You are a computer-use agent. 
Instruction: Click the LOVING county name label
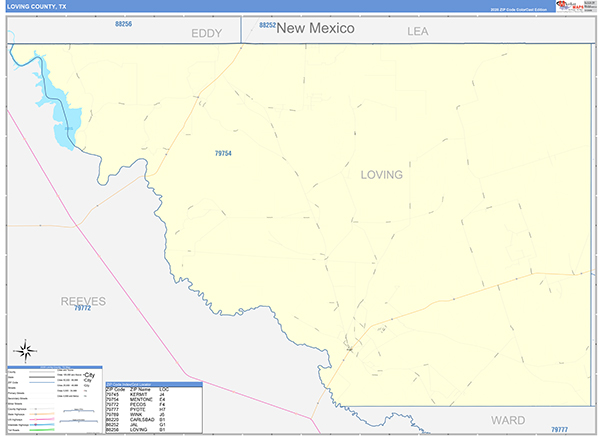pyautogui.click(x=382, y=175)
